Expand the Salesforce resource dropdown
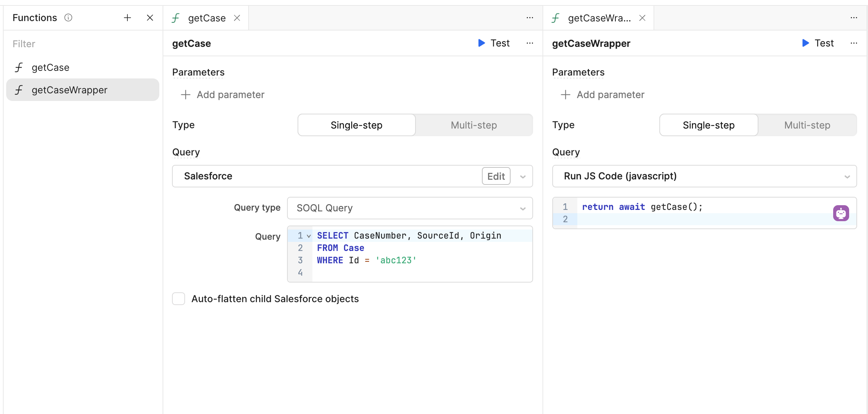This screenshot has height=414, width=868. [x=523, y=176]
